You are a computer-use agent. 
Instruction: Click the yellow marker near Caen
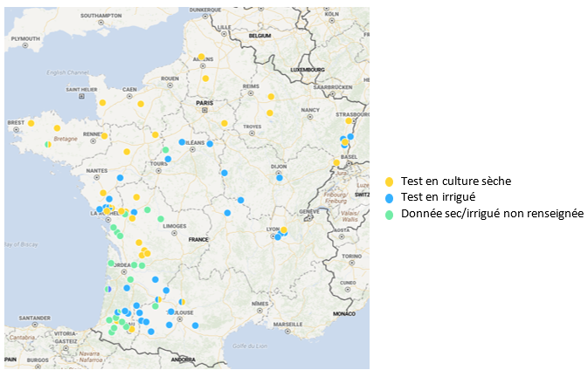141,104
